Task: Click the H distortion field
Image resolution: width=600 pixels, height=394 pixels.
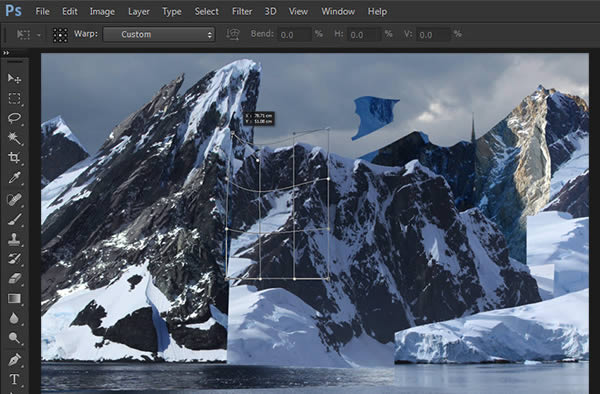Action: click(x=364, y=35)
